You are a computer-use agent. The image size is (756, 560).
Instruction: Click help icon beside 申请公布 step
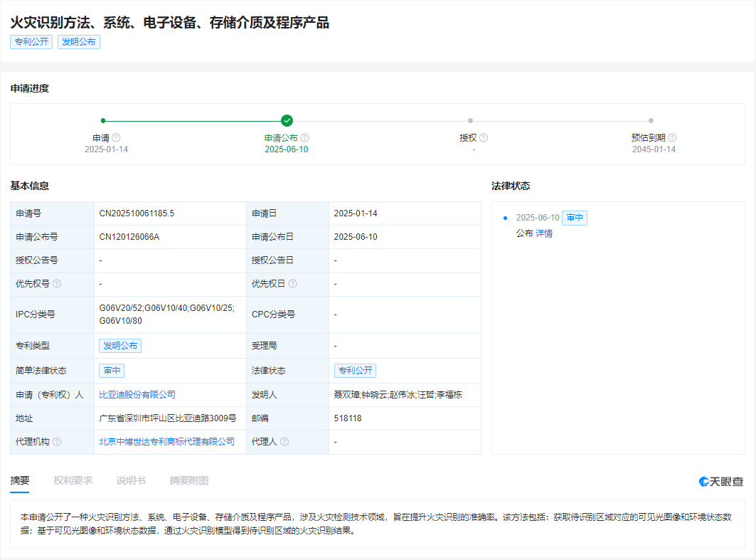304,138
